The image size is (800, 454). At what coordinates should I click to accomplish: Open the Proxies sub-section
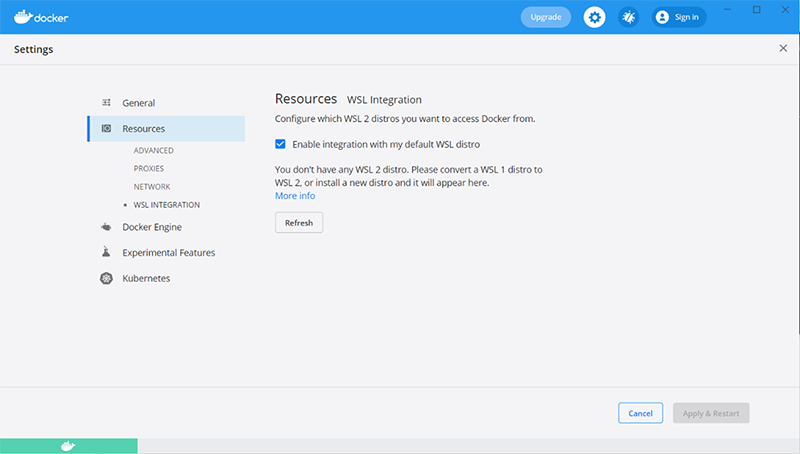click(x=148, y=168)
